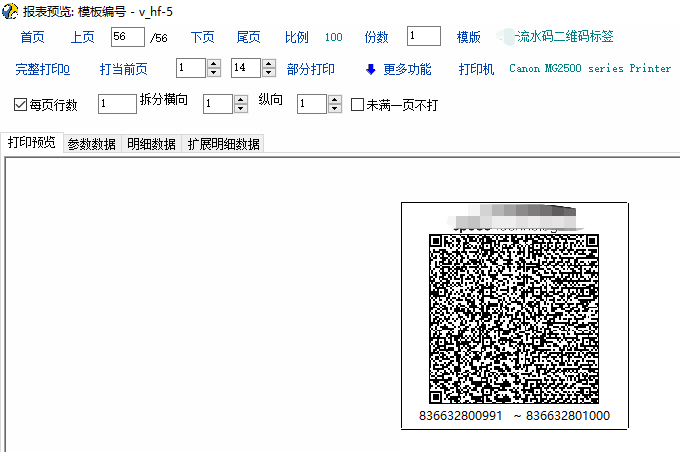Decrease the 纵向 spinner value
This screenshot has height=452, width=680.
coord(335,109)
